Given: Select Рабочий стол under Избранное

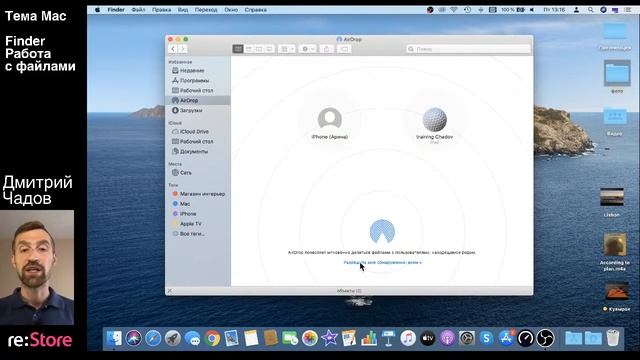Looking at the screenshot, I should pos(198,90).
